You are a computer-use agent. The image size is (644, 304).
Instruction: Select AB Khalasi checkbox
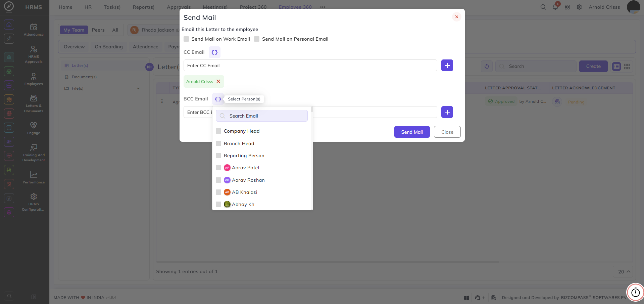click(218, 192)
